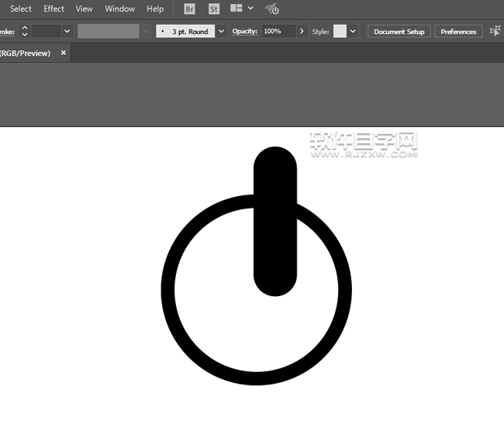Click the align options icon after Preferences
This screenshot has height=421, width=504.
495,31
